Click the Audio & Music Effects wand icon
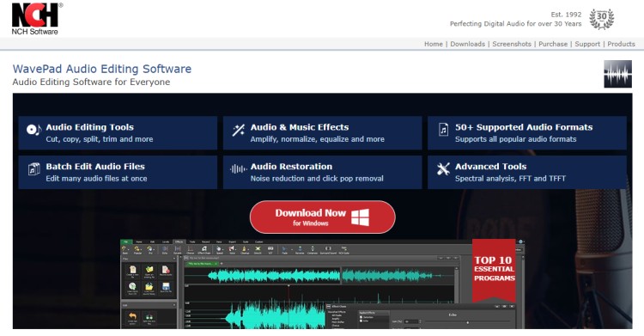 click(x=238, y=130)
